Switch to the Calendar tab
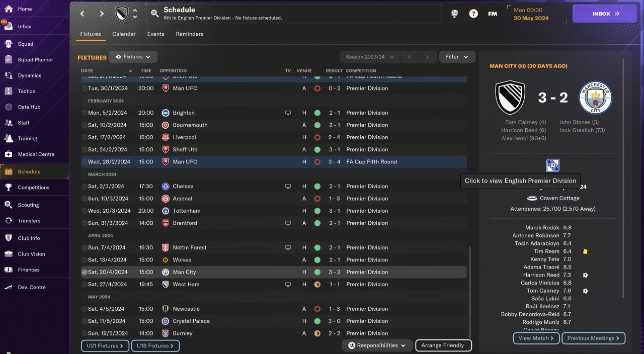This screenshot has width=644, height=354. tap(124, 34)
